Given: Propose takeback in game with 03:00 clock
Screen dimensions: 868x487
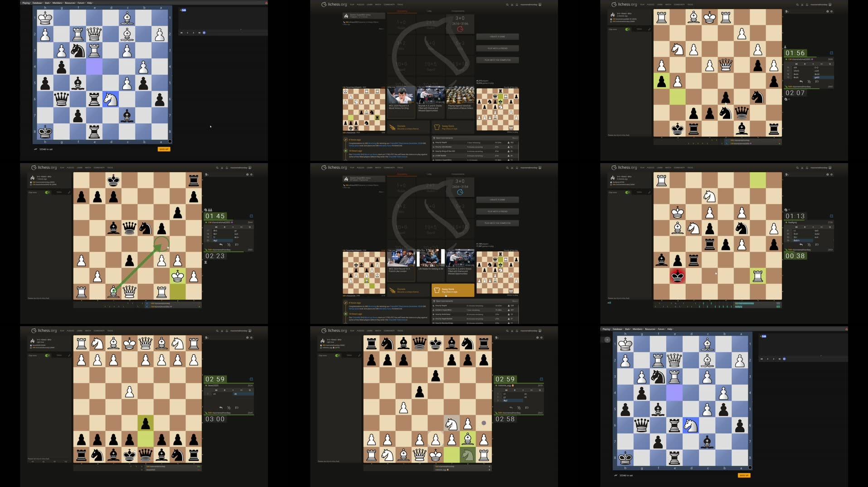Looking at the screenshot, I should tap(221, 408).
